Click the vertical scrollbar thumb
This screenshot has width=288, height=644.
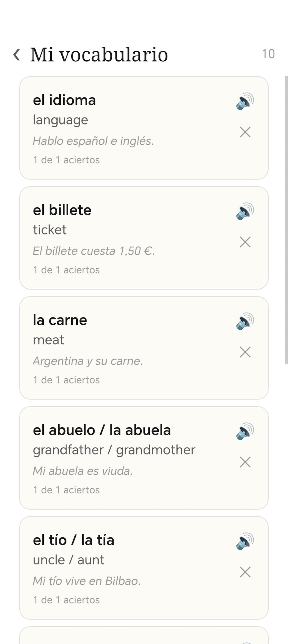286,220
